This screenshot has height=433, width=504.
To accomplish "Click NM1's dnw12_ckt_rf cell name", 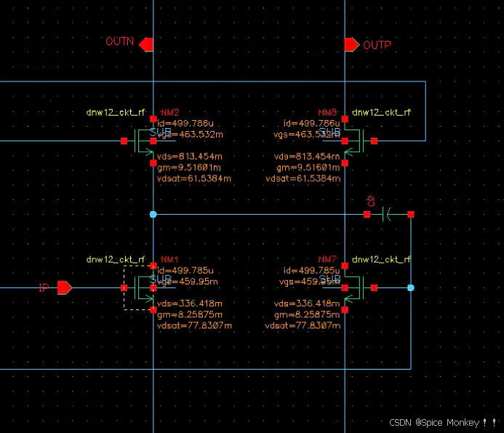I will click(116, 259).
